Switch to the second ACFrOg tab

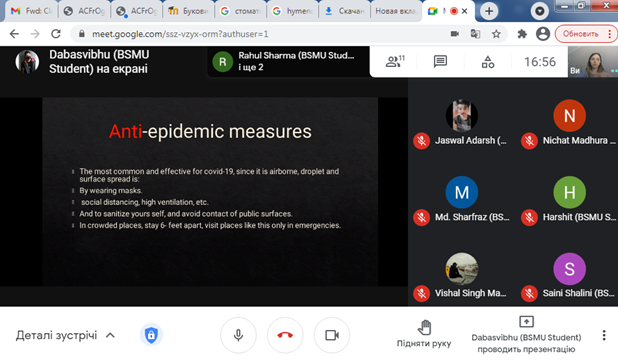point(137,11)
